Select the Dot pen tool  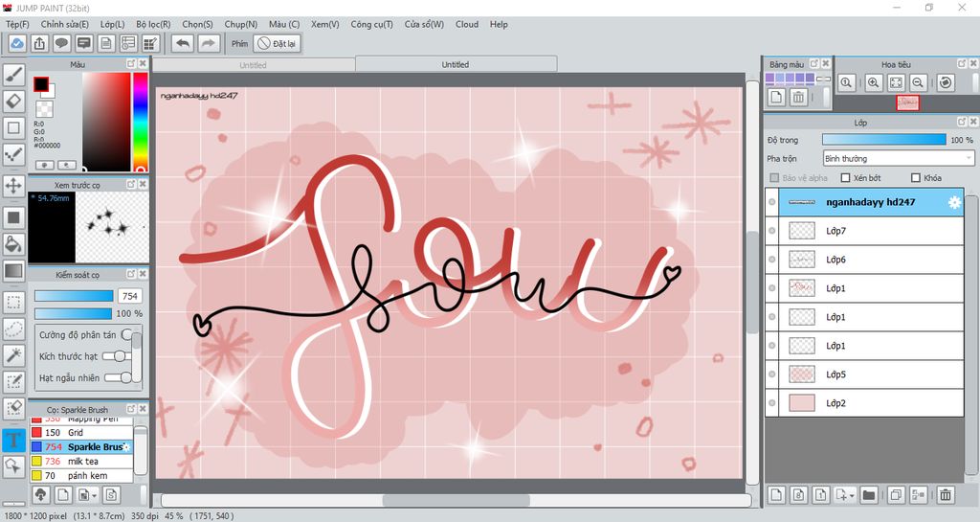[x=13, y=154]
